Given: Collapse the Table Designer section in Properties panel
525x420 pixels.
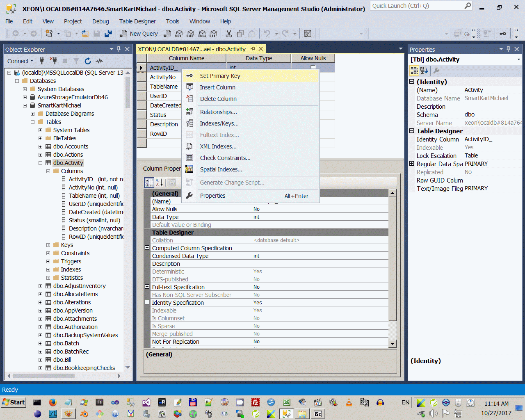Looking at the screenshot, I should (412, 131).
